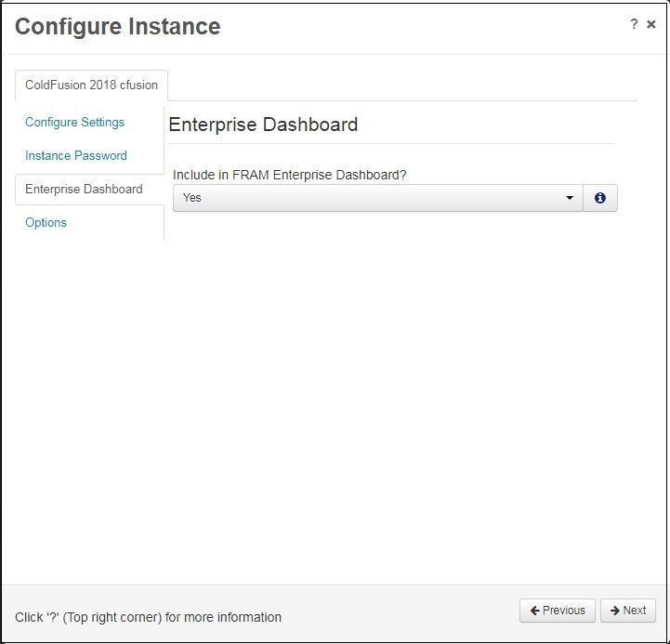This screenshot has height=644, width=670.
Task: Go back with the Previous button
Action: click(x=558, y=611)
